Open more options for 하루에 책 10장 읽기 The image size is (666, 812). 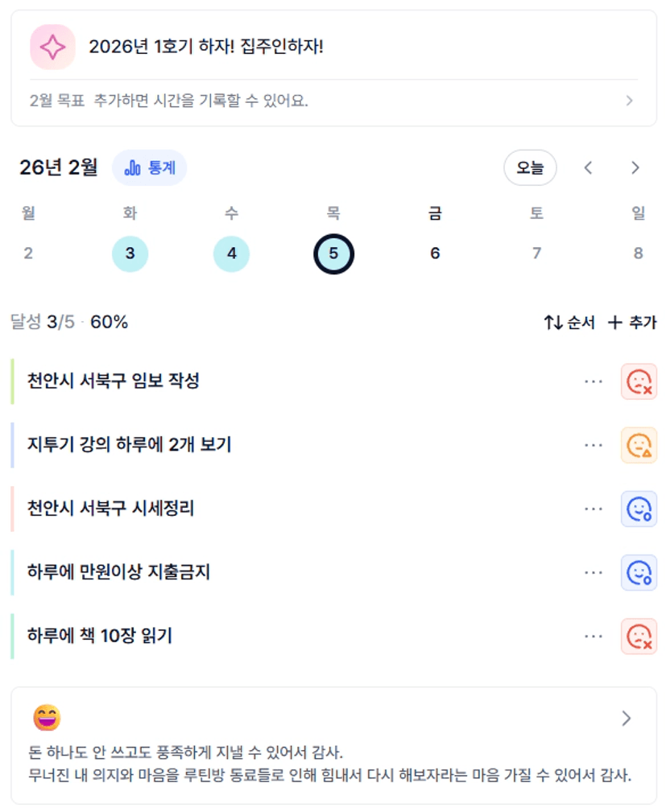[594, 637]
